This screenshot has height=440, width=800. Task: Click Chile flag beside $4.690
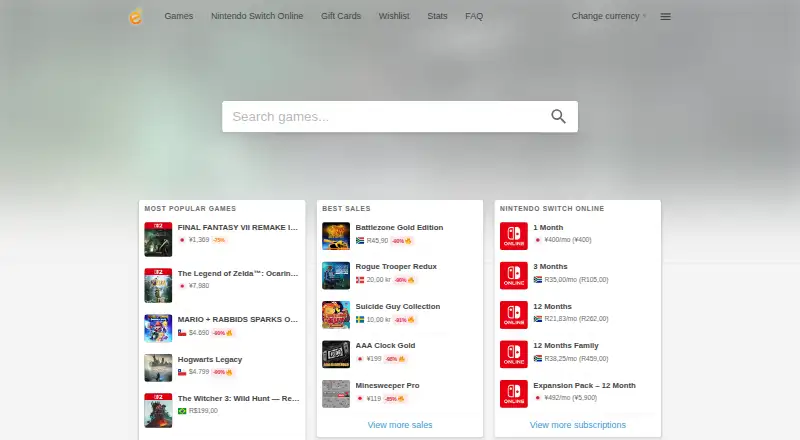click(x=182, y=333)
